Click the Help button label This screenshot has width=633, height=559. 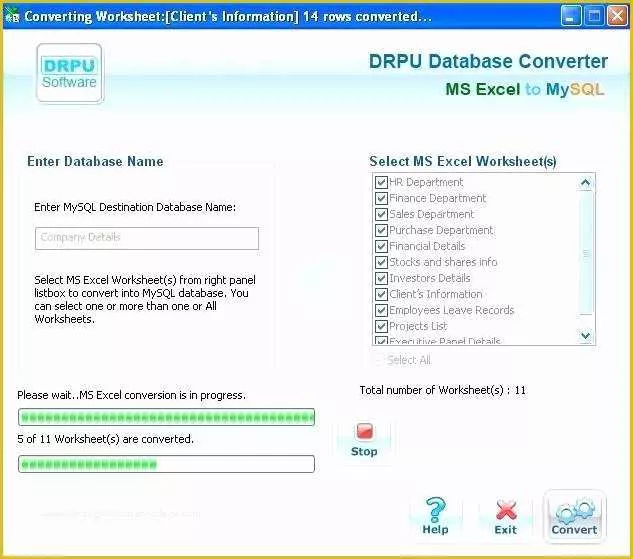[x=436, y=530]
